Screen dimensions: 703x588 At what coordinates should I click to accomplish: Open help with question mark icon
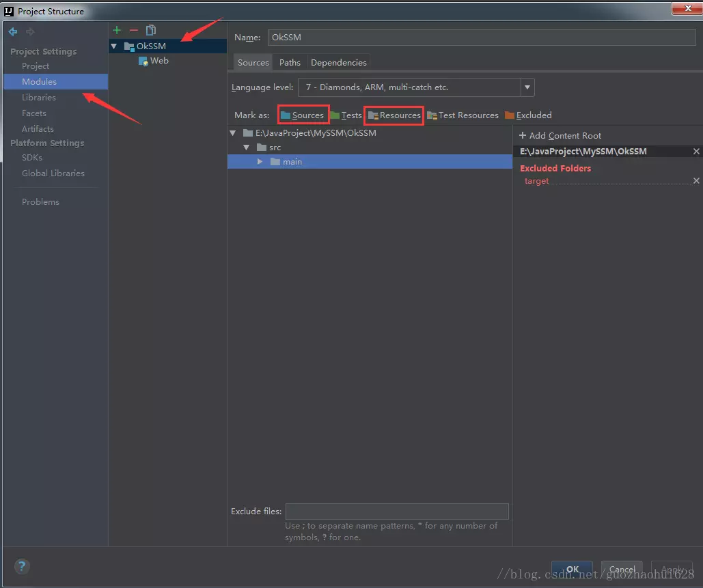(x=22, y=567)
